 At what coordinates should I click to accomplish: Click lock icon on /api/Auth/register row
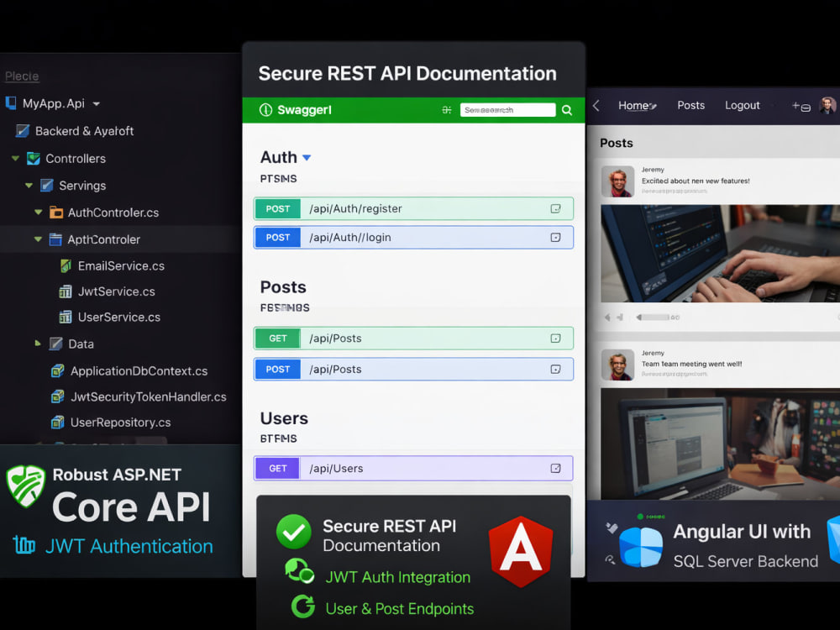555,209
